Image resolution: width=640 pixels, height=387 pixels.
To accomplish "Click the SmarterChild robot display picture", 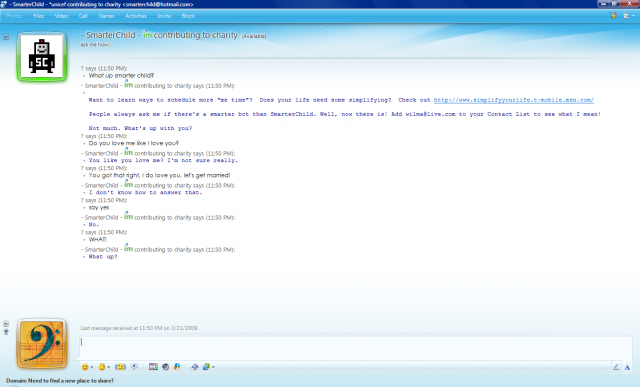I will tap(42, 57).
